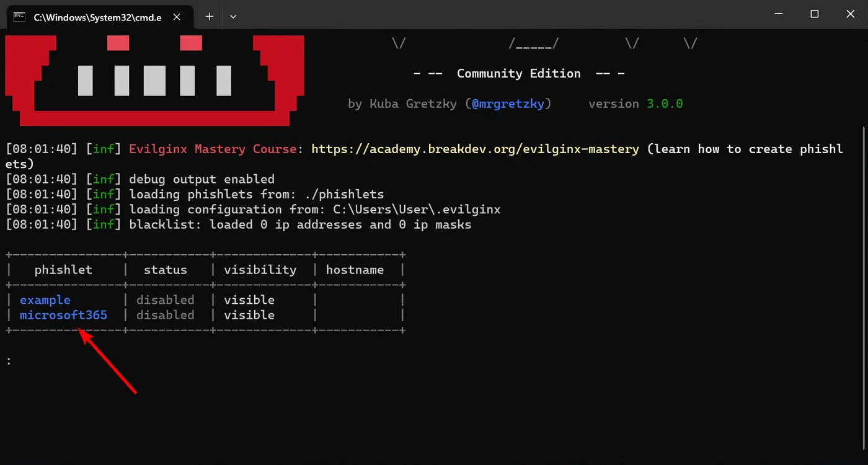Click the Community Edition text

click(x=519, y=73)
